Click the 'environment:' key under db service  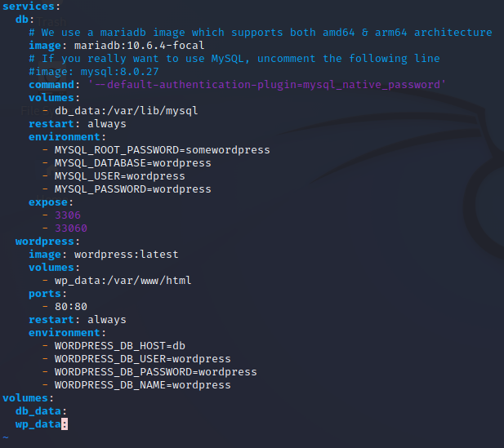pyautogui.click(x=67, y=137)
